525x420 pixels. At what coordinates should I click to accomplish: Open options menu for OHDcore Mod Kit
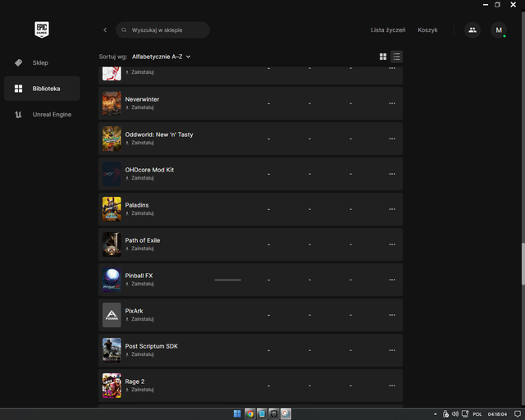coord(392,174)
